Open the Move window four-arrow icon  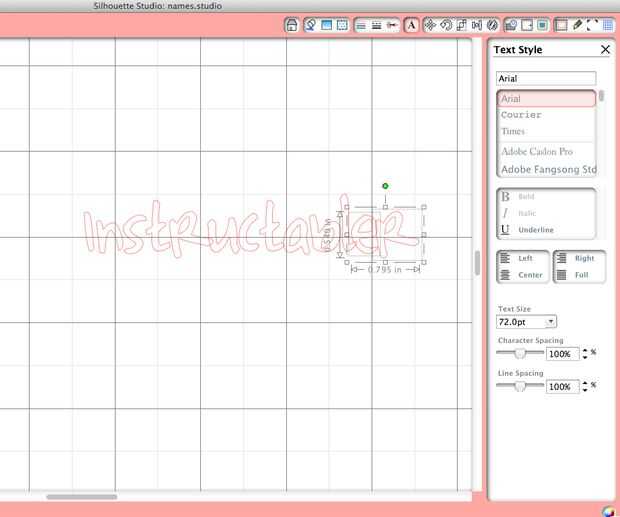click(430, 25)
